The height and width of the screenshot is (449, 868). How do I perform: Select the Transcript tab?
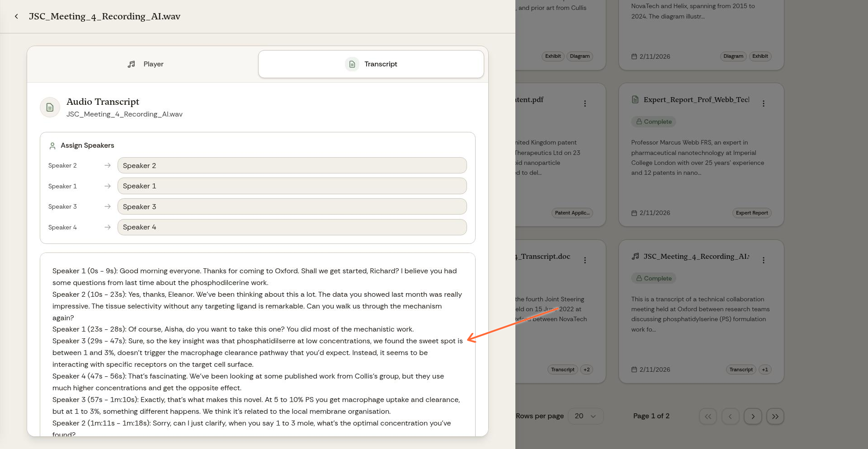click(x=371, y=64)
